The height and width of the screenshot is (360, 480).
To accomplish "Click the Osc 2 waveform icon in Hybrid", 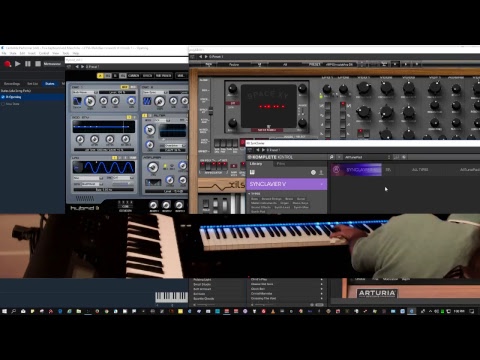I will 147,101.
